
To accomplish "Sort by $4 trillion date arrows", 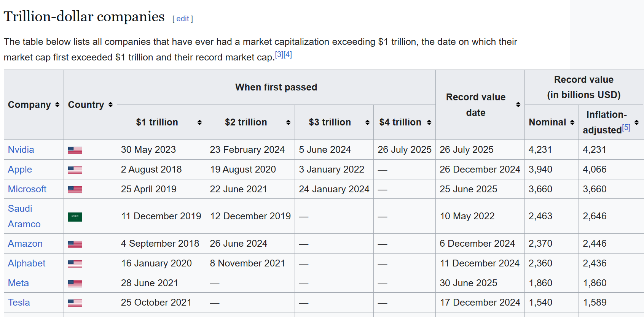I will (429, 122).
